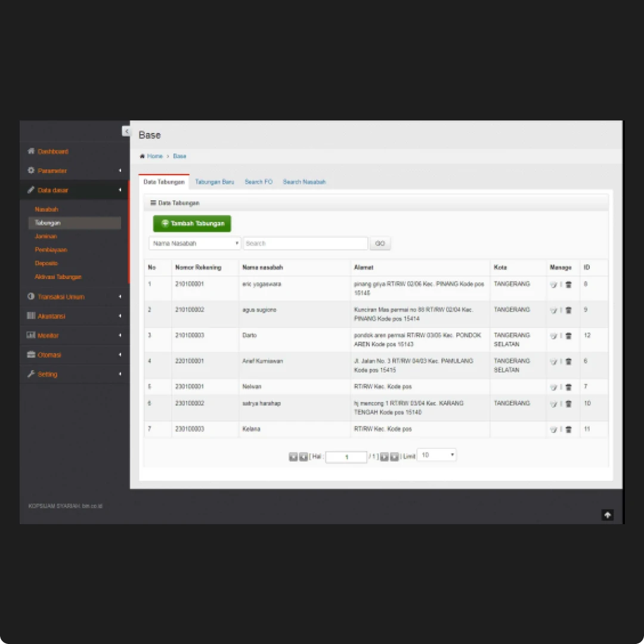Select Deposito in the sidebar

(46, 263)
